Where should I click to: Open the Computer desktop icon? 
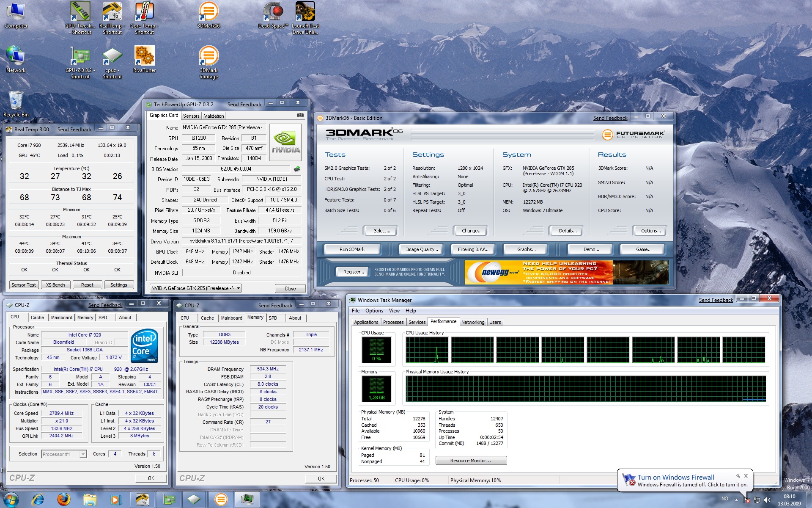coord(16,15)
